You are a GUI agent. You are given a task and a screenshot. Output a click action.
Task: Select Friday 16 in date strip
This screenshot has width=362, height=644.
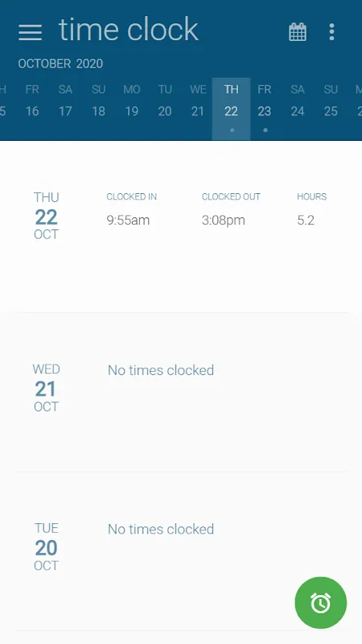[x=32, y=109]
